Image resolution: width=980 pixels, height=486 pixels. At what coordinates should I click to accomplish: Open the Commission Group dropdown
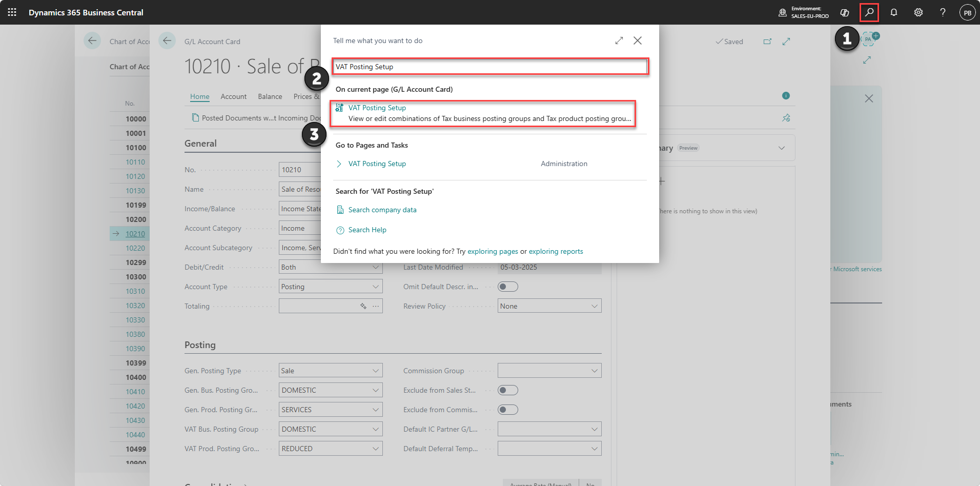[594, 371]
